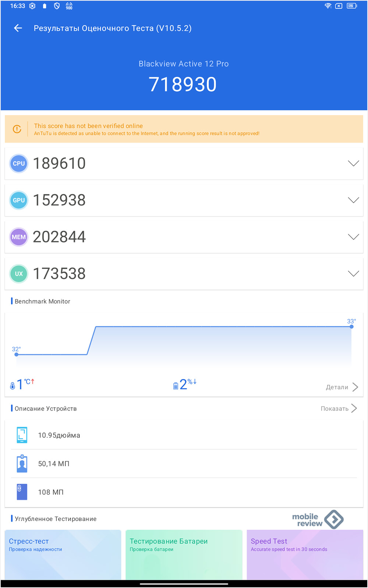Tap the 2% battery drop value
Viewport: 368px width, 588px height.
pos(188,384)
